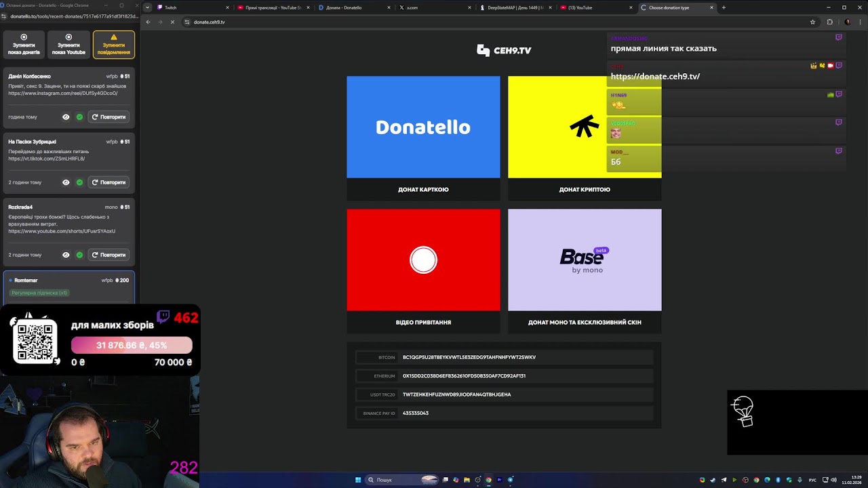Click Зупинити повідомлення warning button
The height and width of the screenshot is (488, 868).
point(114,45)
